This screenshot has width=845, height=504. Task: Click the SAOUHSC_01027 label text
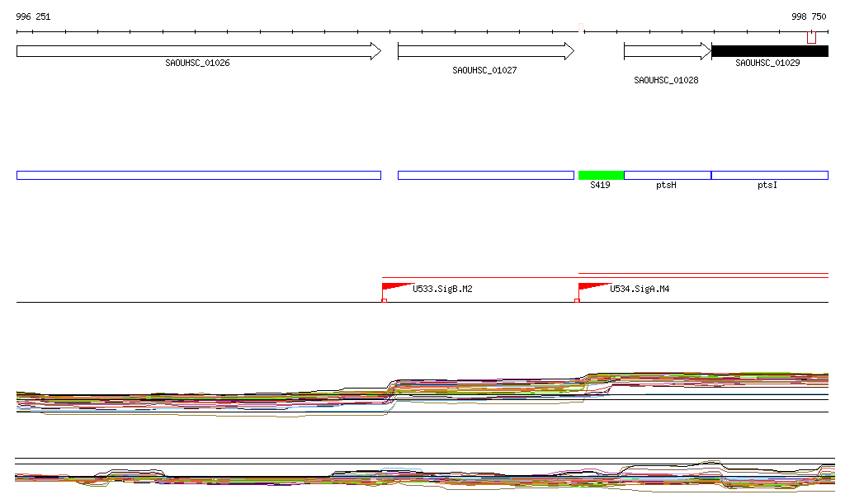point(484,71)
